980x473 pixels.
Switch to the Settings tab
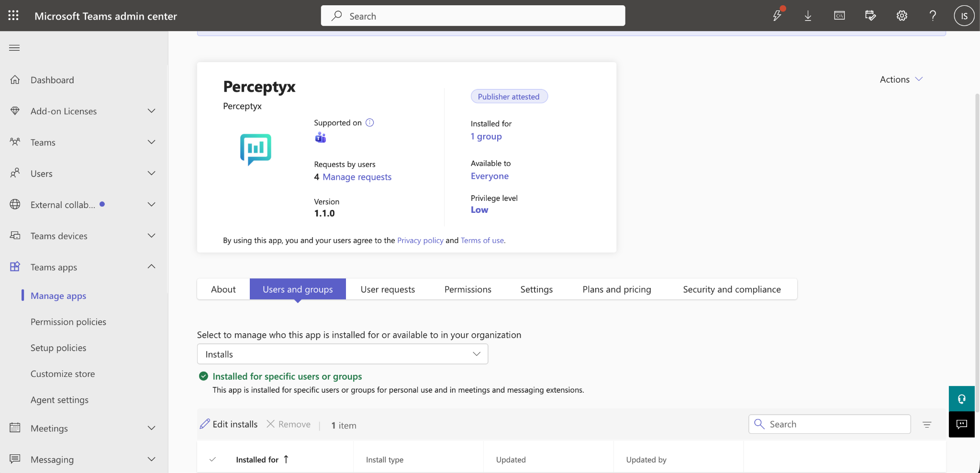536,289
